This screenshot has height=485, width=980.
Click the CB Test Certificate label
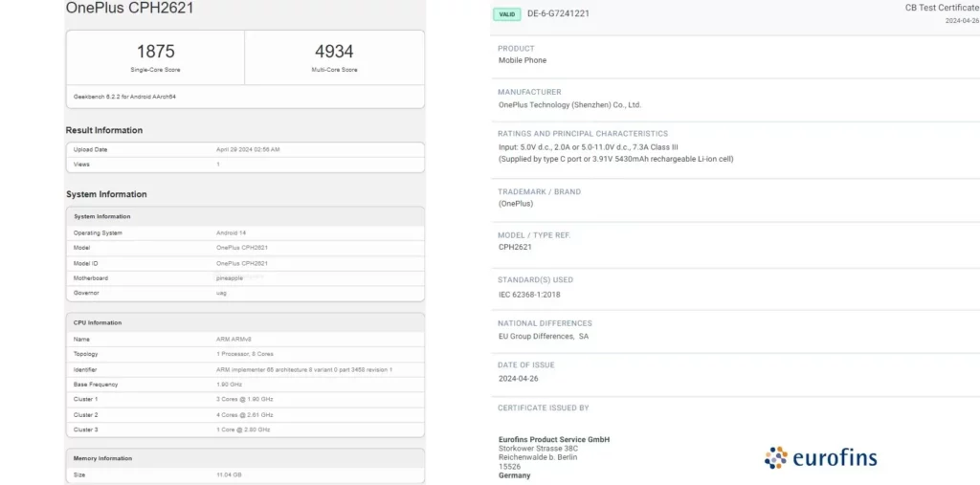pyautogui.click(x=942, y=8)
